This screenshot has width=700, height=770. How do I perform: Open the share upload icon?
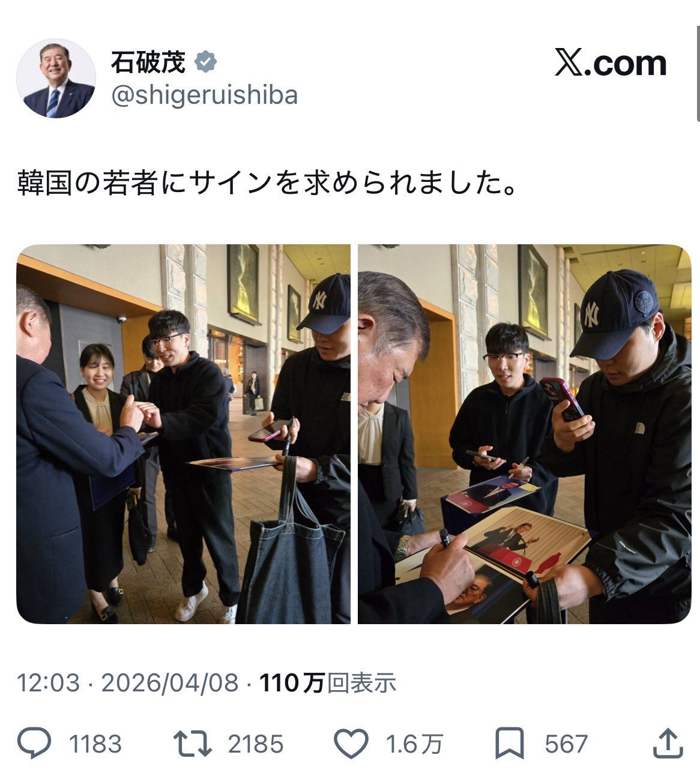(x=668, y=743)
